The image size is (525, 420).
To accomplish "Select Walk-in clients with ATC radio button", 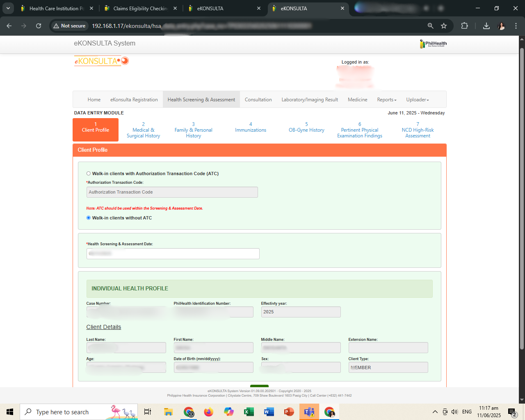I will click(x=89, y=173).
